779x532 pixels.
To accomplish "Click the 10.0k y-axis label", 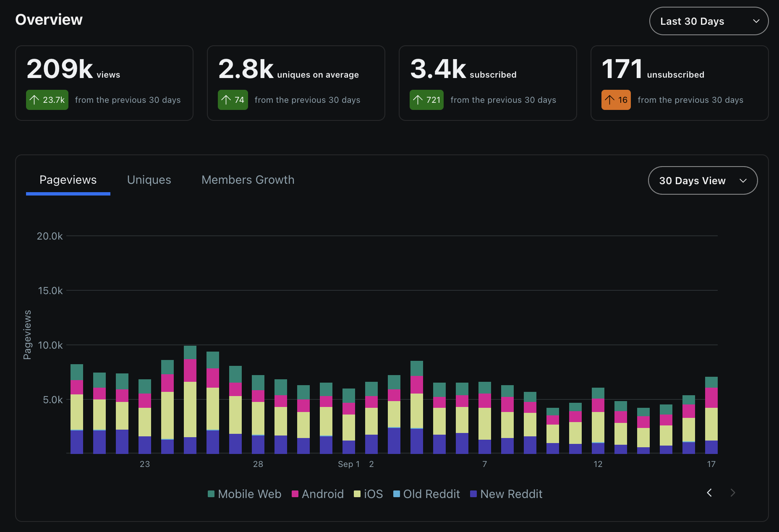I will [50, 345].
